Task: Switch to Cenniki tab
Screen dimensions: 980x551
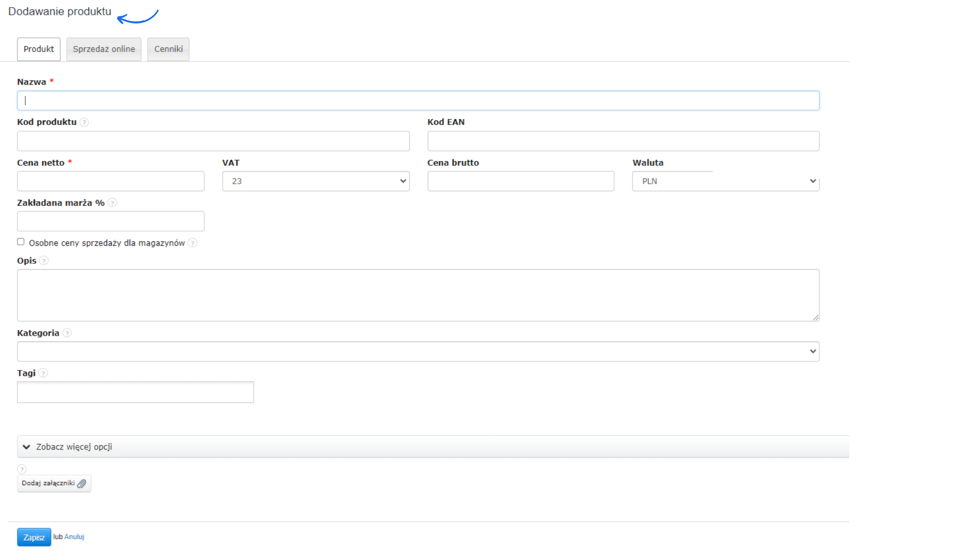Action: [x=168, y=49]
